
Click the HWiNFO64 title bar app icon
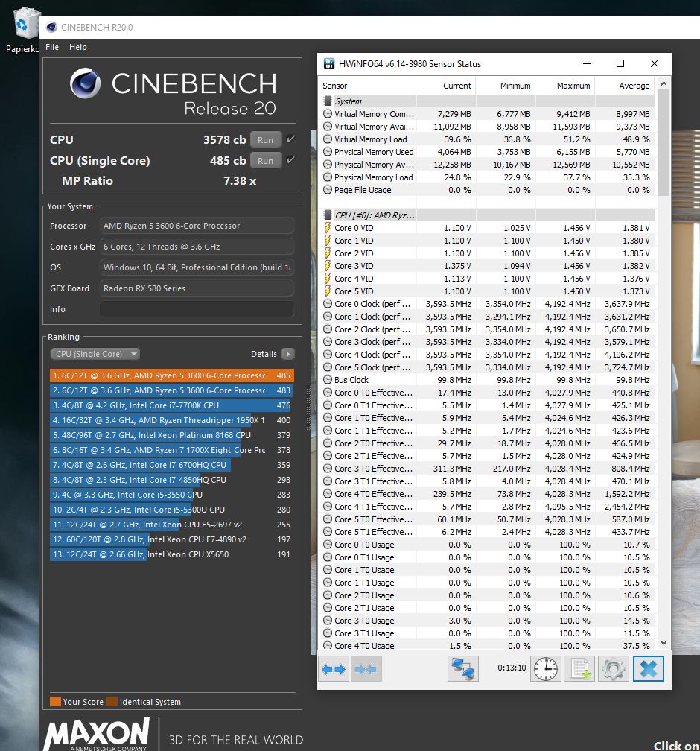[329, 64]
